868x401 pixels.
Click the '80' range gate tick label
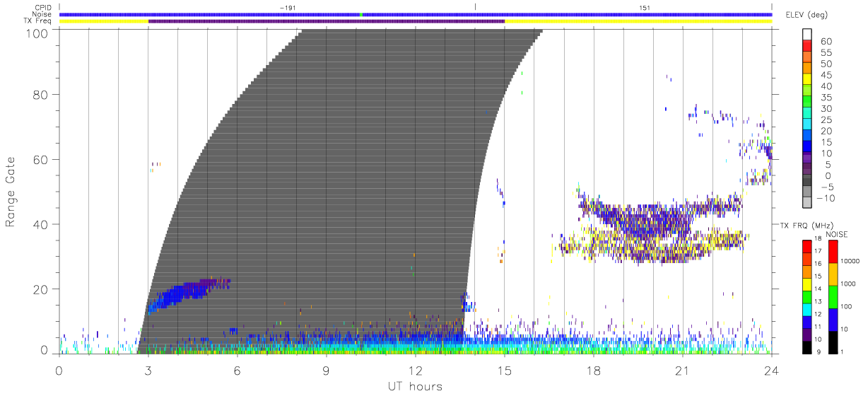[40, 95]
